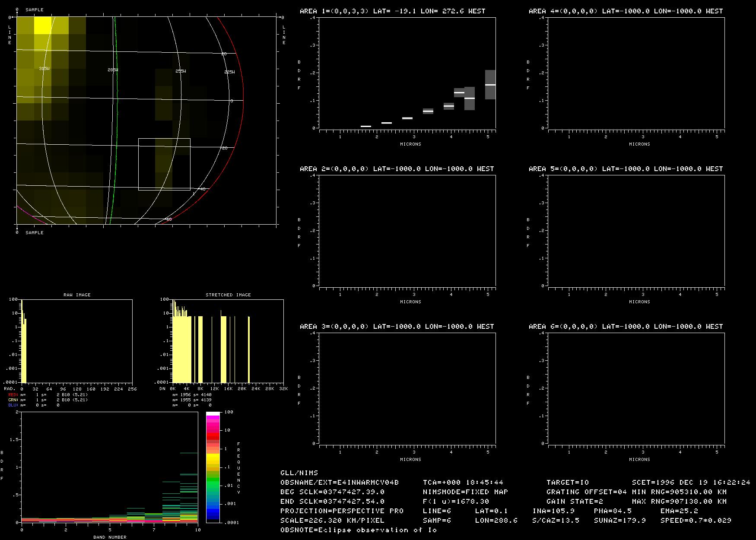
Task: Click the brightest yellow pixel in Io image
Action: (x=42, y=25)
